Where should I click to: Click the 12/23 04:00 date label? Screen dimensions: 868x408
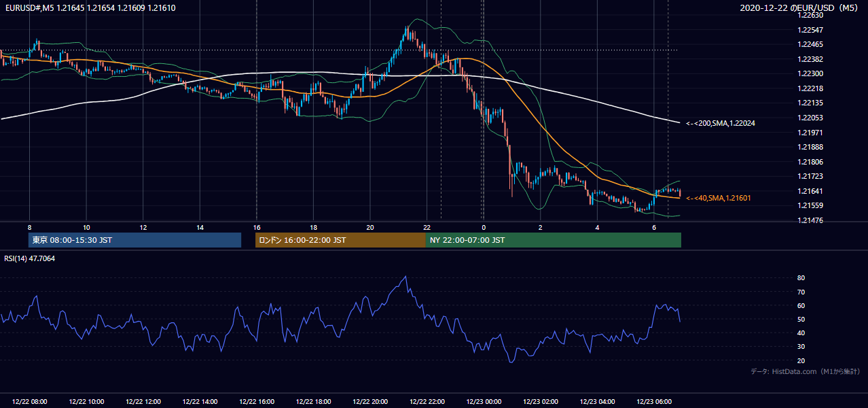click(x=597, y=402)
